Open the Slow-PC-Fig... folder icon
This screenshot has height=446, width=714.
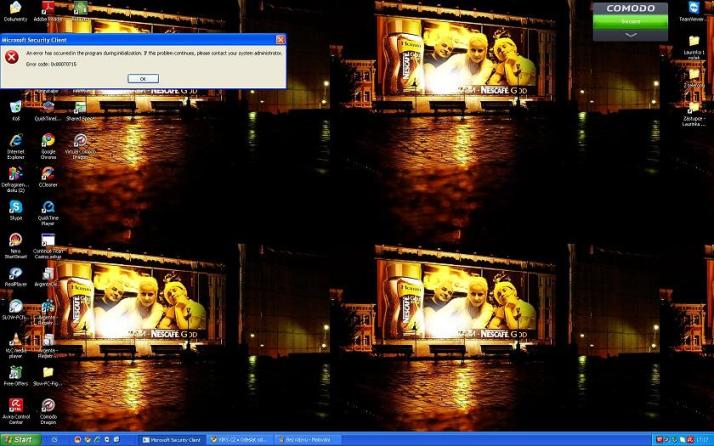[48, 376]
